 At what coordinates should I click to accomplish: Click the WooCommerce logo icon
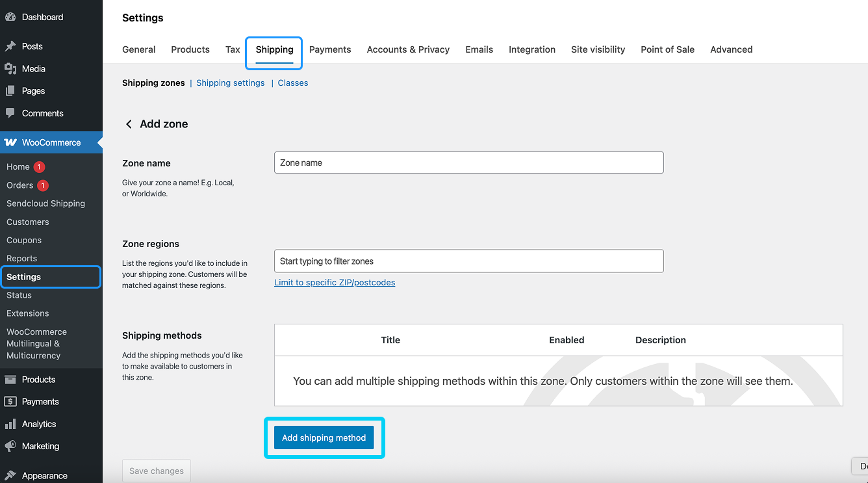pos(10,142)
